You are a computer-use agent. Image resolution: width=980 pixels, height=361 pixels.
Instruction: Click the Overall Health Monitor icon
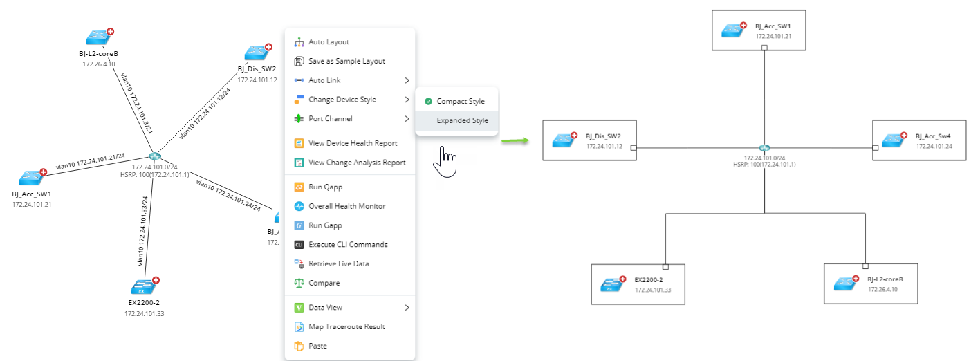[x=299, y=206]
